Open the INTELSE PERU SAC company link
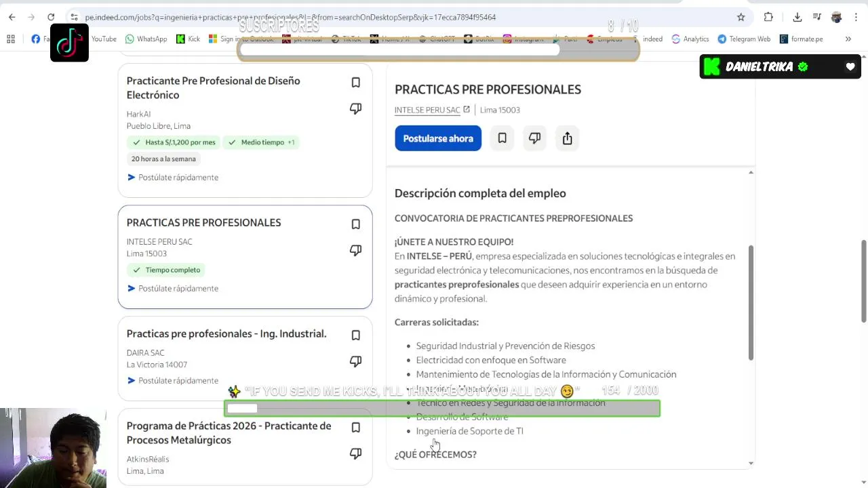The width and height of the screenshot is (868, 488). (427, 110)
